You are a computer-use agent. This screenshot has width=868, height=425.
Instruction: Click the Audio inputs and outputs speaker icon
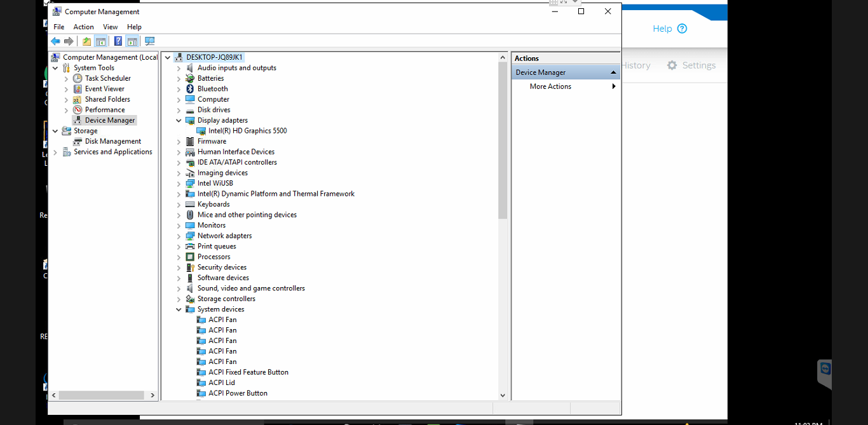point(190,68)
